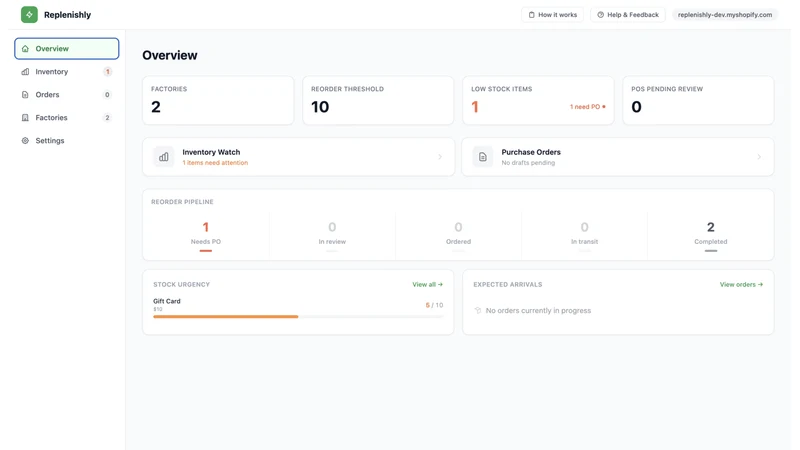Expand the Inventory Watch chevron arrow
Image resolution: width=800 pixels, height=450 pixels.
(x=440, y=157)
